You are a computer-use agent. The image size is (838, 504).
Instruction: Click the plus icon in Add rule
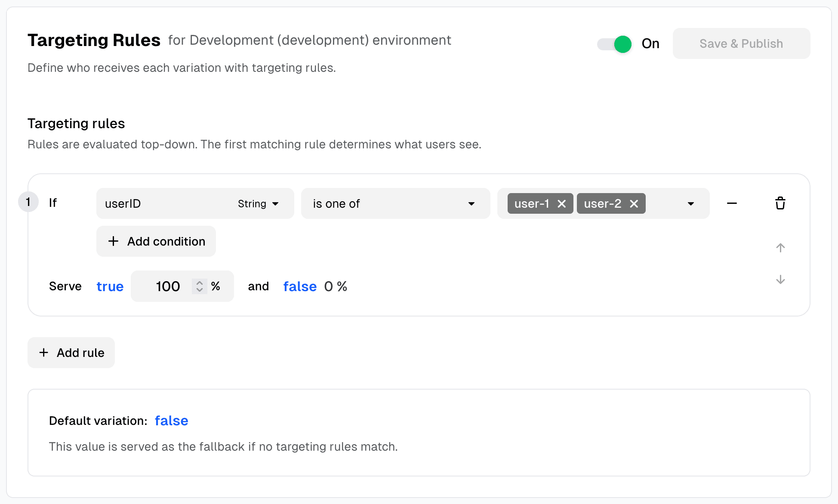pos(43,353)
